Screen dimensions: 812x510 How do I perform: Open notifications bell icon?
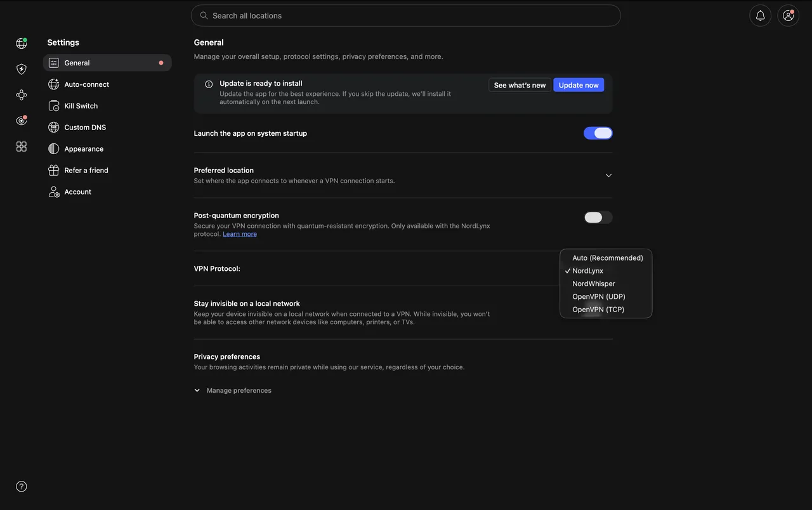pyautogui.click(x=760, y=16)
